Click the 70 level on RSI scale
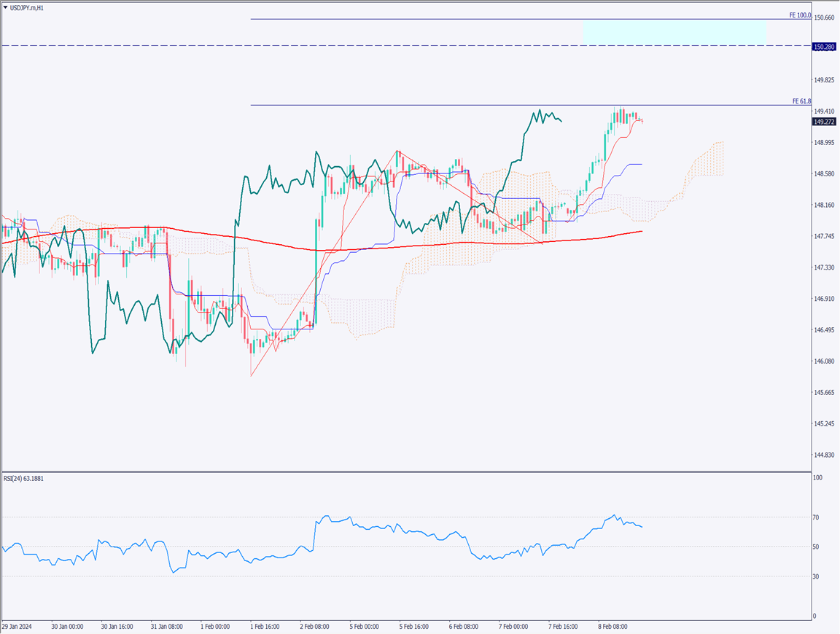This screenshot has width=840, height=634. click(818, 517)
